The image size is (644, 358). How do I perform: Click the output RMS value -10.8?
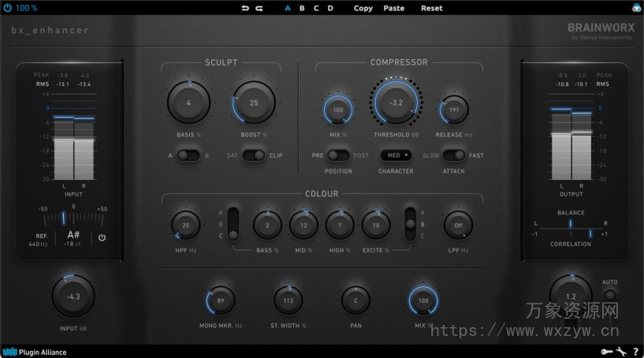(562, 84)
